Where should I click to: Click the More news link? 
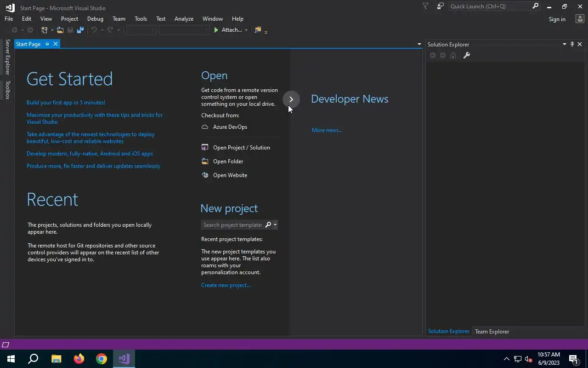pos(327,130)
